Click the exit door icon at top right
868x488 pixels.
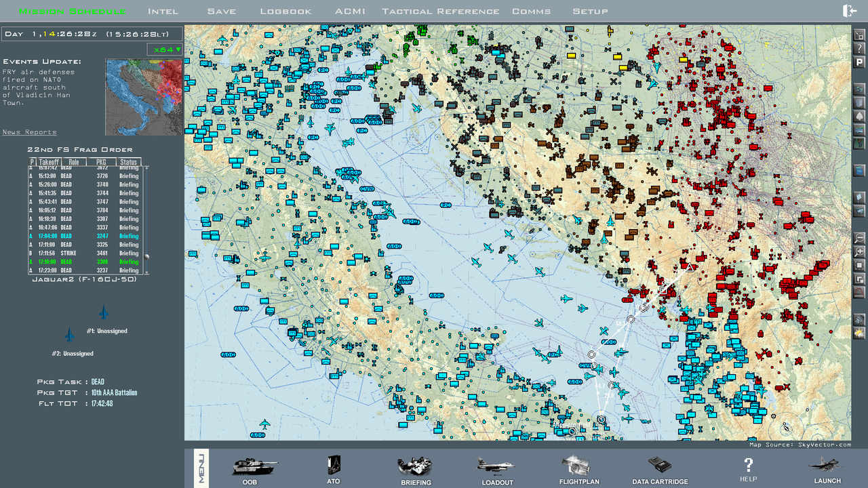point(849,11)
